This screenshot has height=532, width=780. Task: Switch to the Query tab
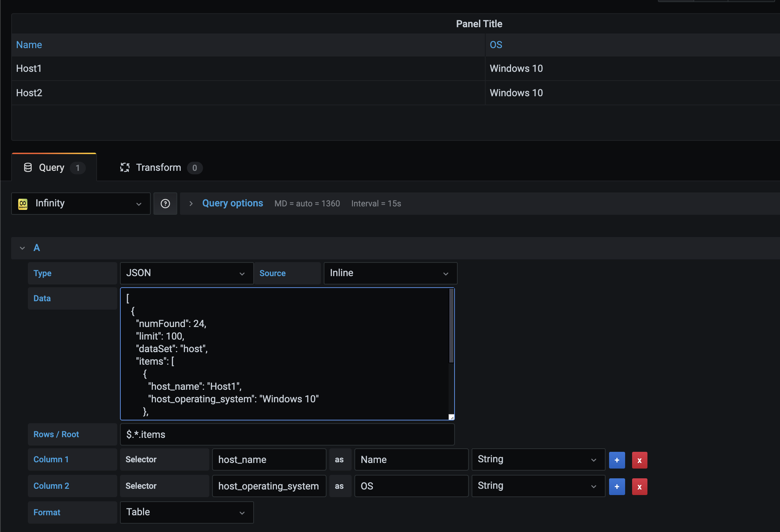[52, 167]
